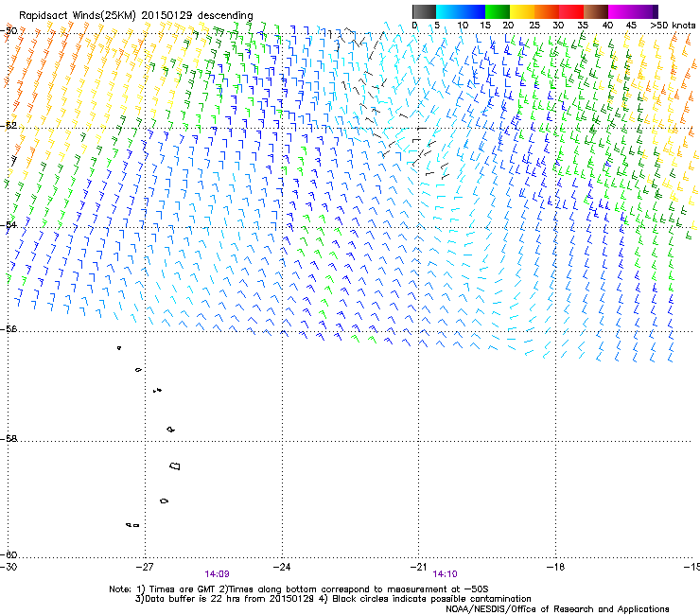
Task: Click the '>50 knots' legend label
Action: pyautogui.click(x=673, y=26)
